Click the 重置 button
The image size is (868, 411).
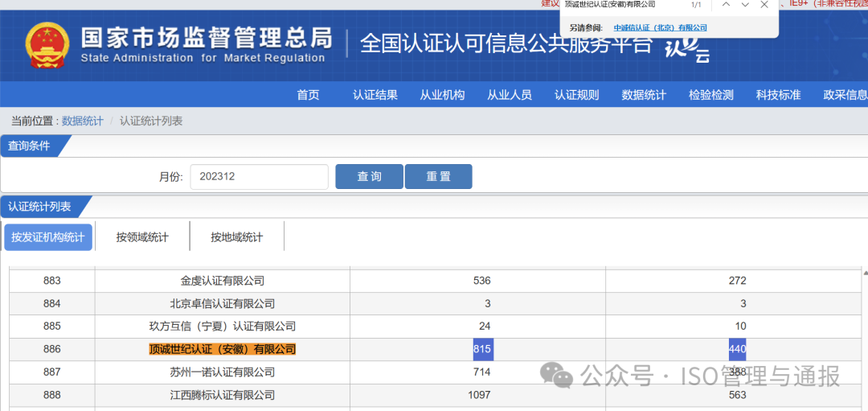pyautogui.click(x=439, y=177)
